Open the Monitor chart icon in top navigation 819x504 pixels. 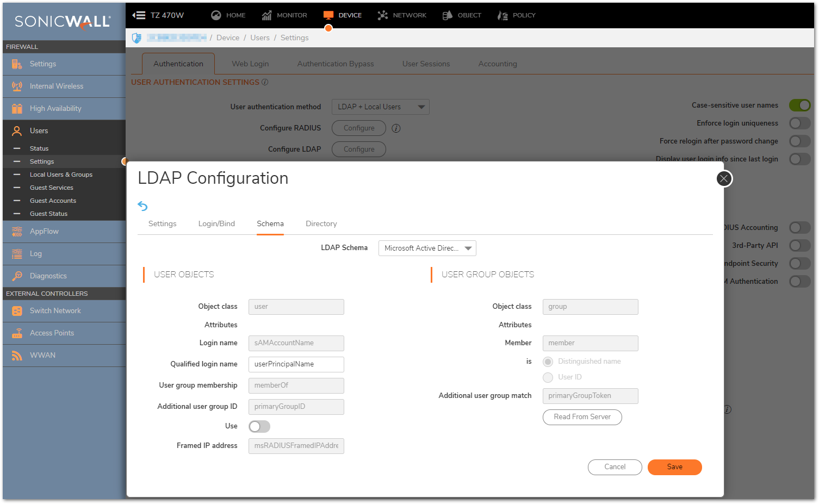(x=266, y=15)
